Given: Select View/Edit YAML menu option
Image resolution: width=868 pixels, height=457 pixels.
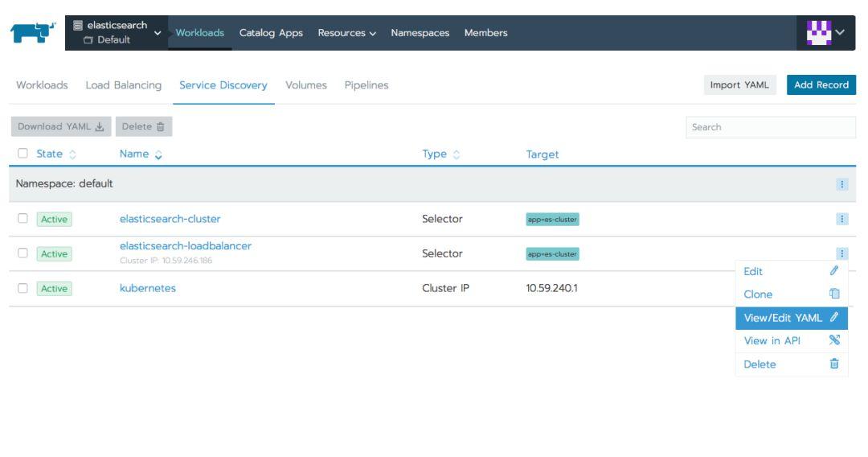Looking at the screenshot, I should coord(792,318).
